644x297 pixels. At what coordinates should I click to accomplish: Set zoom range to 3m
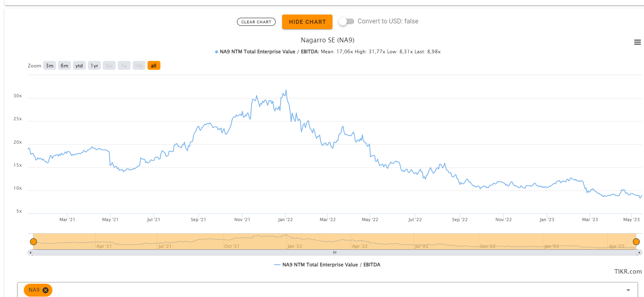50,66
